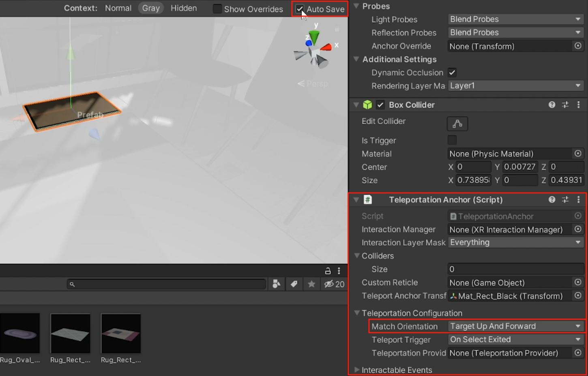
Task: Switch context to Hidden
Action: [x=184, y=8]
